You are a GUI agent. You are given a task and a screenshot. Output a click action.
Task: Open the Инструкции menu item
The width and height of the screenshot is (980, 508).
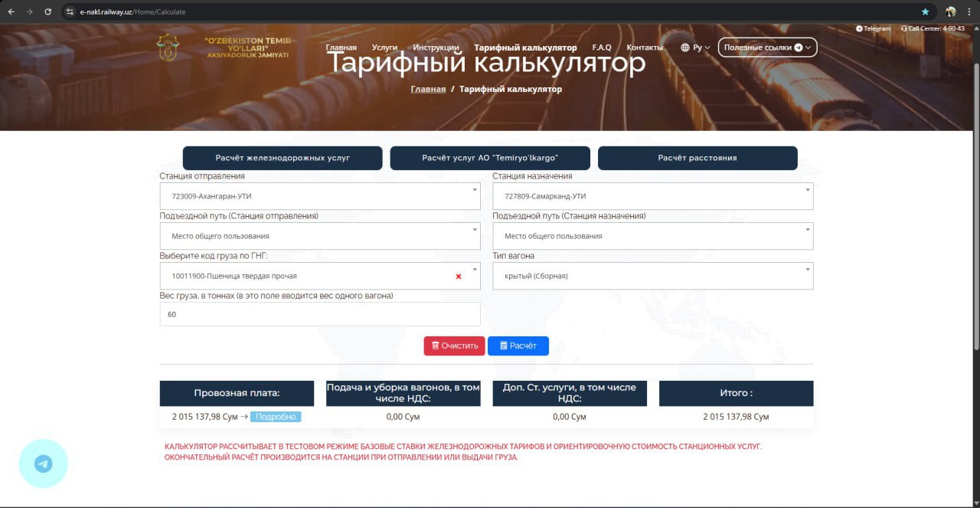point(436,48)
